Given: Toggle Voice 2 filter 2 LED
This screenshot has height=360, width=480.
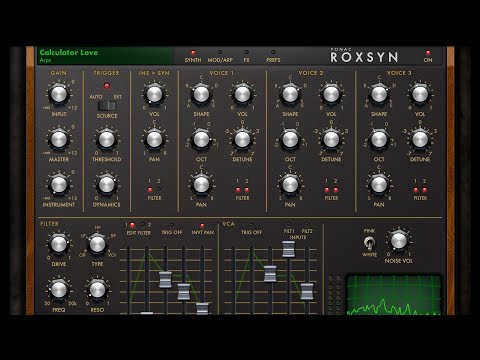Looking at the screenshot, I should click(336, 190).
